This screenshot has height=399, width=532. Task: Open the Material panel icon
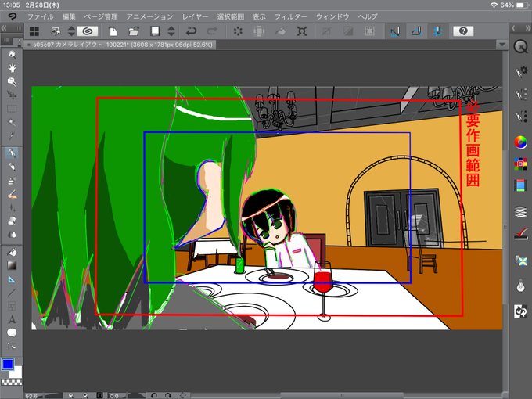point(520,261)
